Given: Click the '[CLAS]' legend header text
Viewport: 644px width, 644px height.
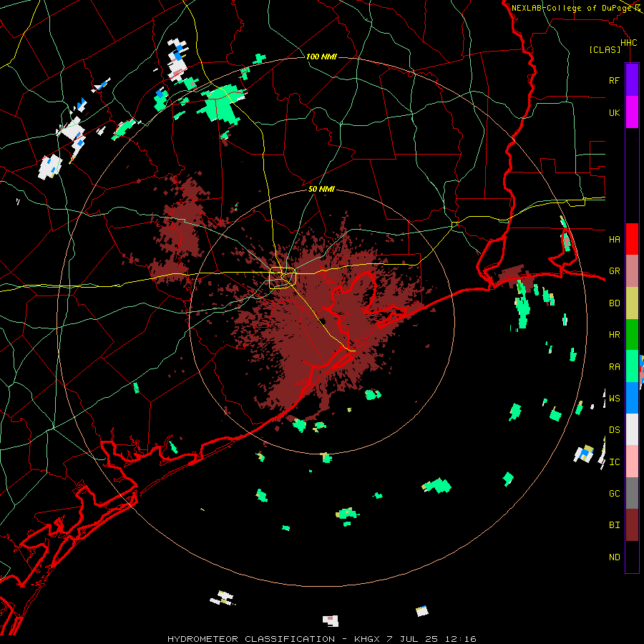Looking at the screenshot, I should point(605,50).
